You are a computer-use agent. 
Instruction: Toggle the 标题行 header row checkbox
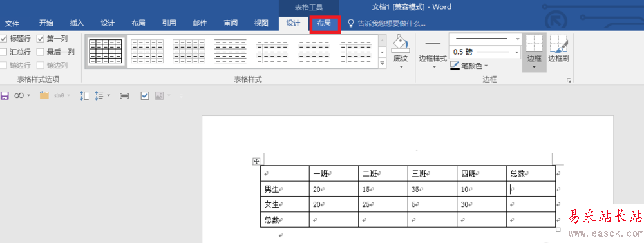3,39
